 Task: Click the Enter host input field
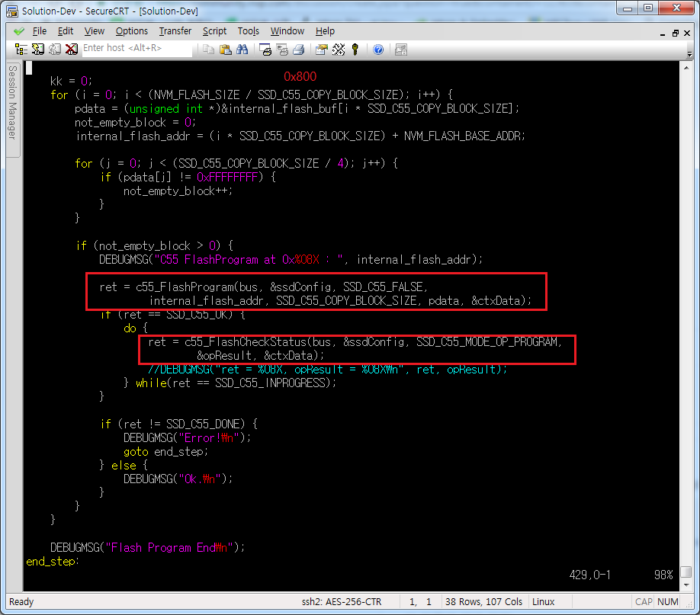point(137,49)
